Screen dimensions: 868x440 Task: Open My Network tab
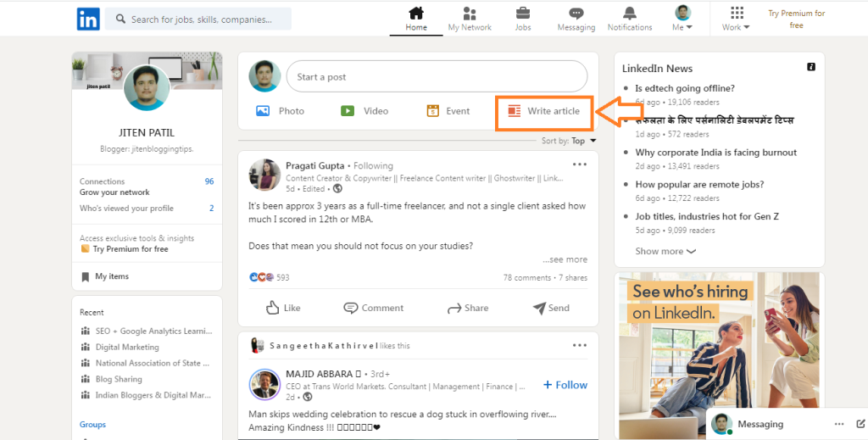click(x=470, y=19)
